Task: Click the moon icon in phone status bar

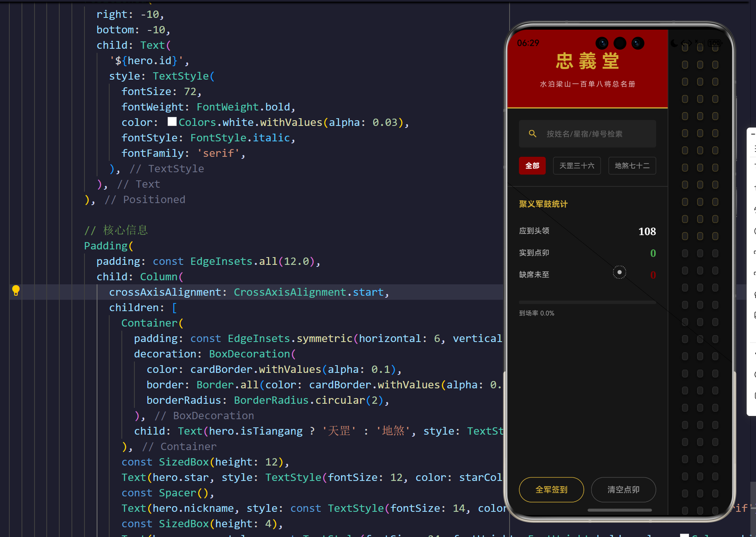Action: click(x=674, y=43)
